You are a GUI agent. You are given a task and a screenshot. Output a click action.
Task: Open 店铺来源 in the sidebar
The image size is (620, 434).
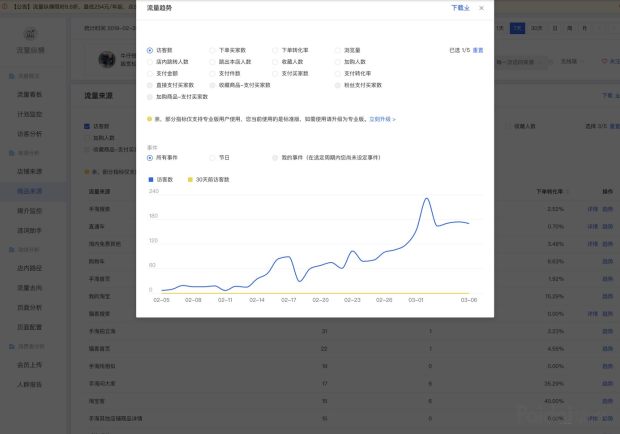click(30, 172)
